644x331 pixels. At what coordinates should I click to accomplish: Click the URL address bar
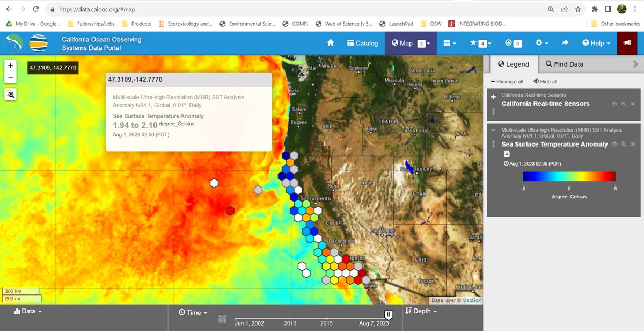pos(295,9)
